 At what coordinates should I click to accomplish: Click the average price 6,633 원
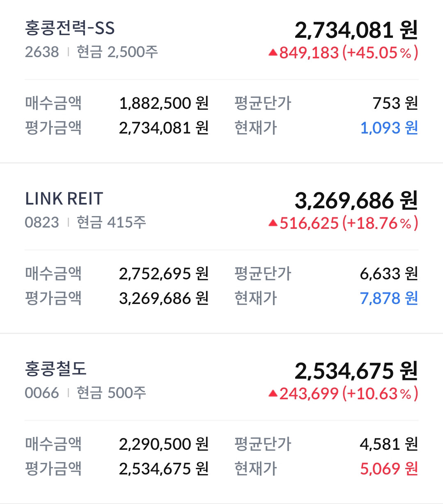[389, 274]
